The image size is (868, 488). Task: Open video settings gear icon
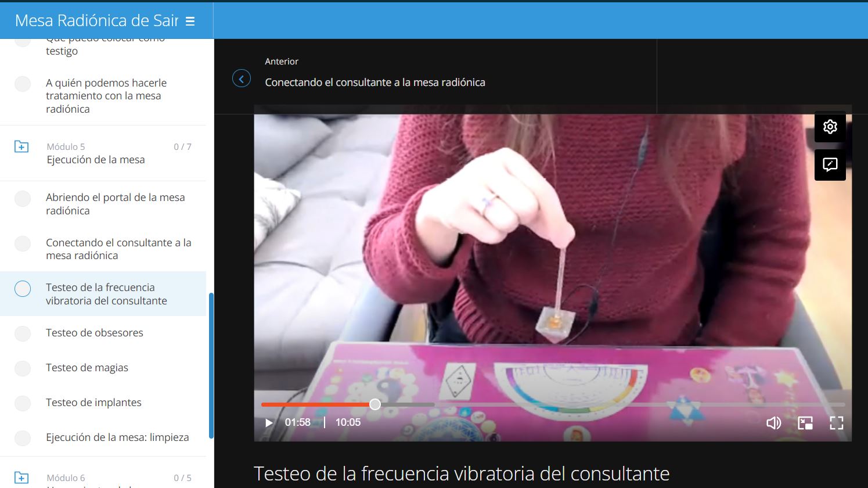(830, 127)
